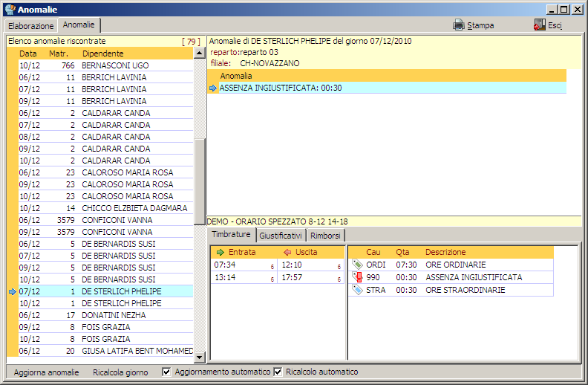Click the anomalies list scrollbar thumb
Screen dimensions: 588x385
coord(200,182)
